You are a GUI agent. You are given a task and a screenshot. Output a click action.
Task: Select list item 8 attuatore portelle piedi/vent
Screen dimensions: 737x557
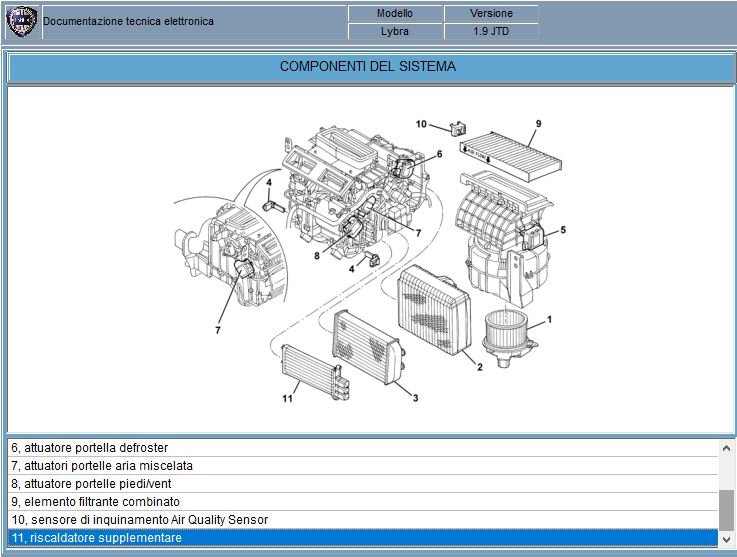point(360,483)
